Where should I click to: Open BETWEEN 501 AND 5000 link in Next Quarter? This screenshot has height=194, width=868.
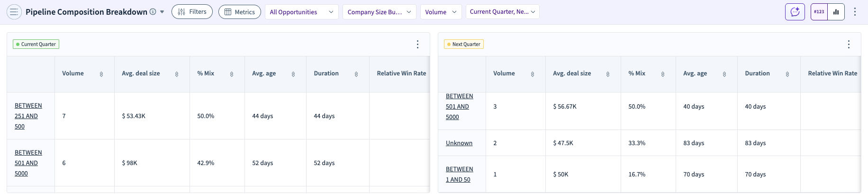pos(460,106)
